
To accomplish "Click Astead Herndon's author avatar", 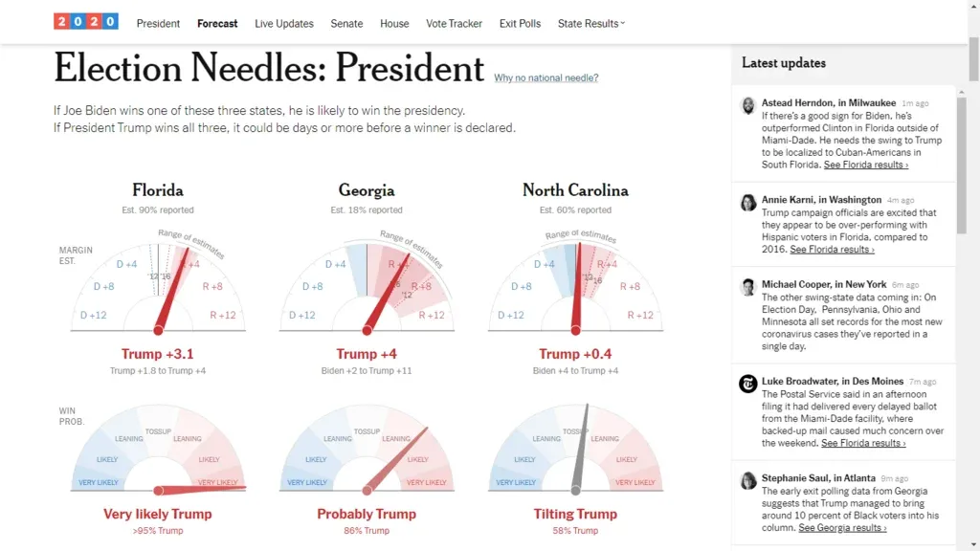I will (x=748, y=105).
